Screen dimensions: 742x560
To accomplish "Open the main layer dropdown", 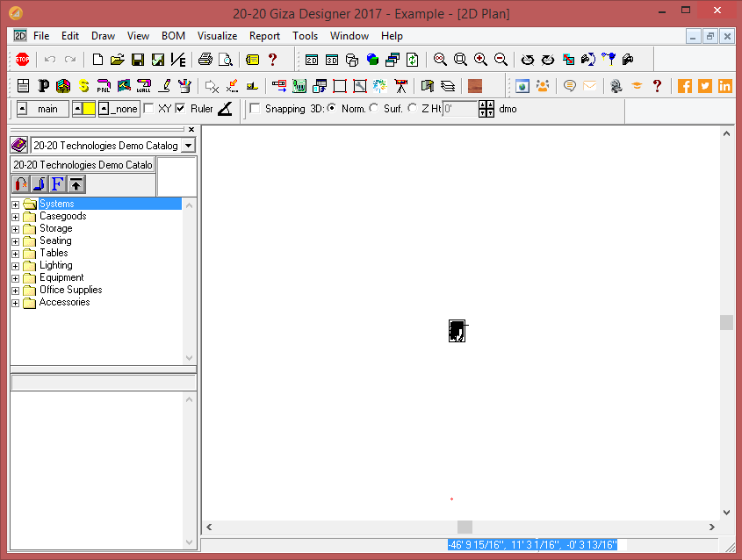I will click(x=43, y=109).
